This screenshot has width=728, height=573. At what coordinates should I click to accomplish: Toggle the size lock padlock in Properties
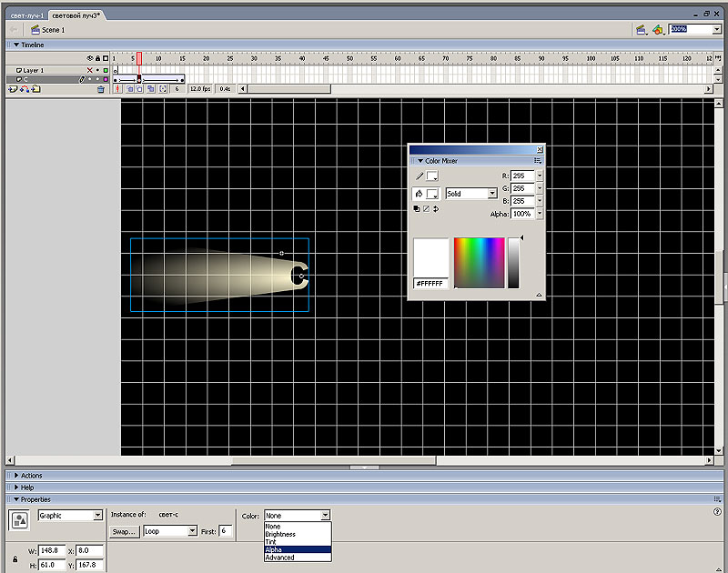tap(15, 558)
